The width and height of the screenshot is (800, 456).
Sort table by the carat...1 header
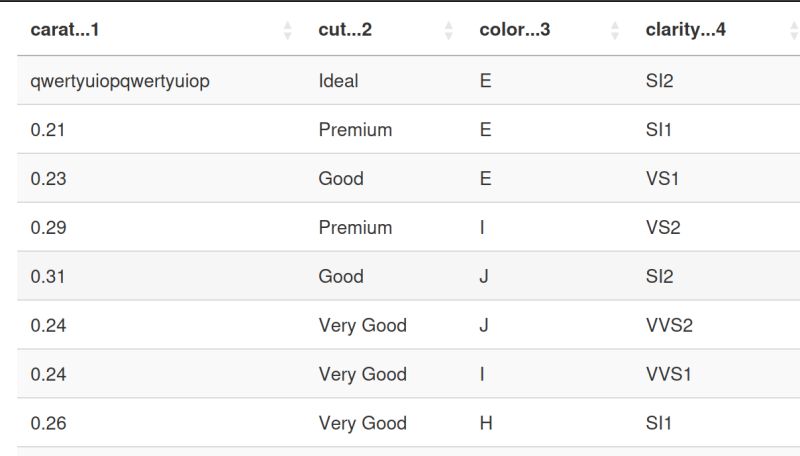click(65, 30)
